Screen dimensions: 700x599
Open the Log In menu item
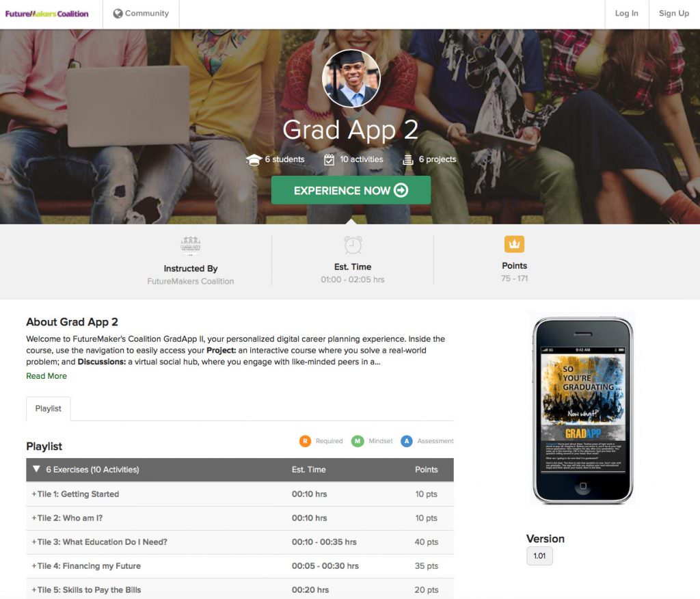click(626, 14)
